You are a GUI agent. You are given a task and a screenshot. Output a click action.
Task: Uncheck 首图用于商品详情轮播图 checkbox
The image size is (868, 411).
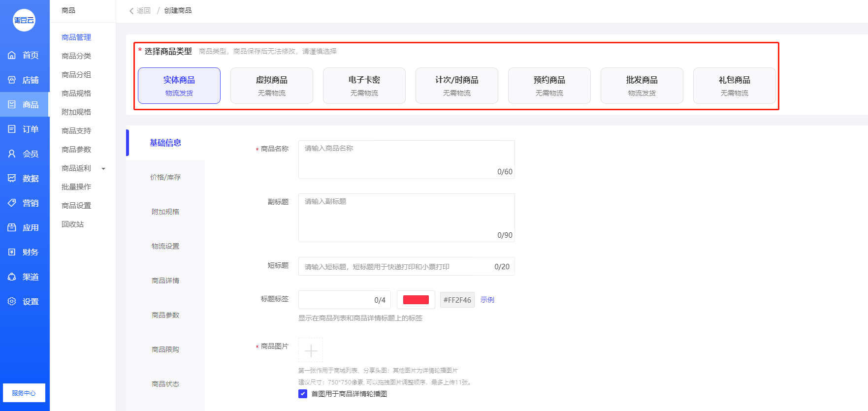coord(303,394)
